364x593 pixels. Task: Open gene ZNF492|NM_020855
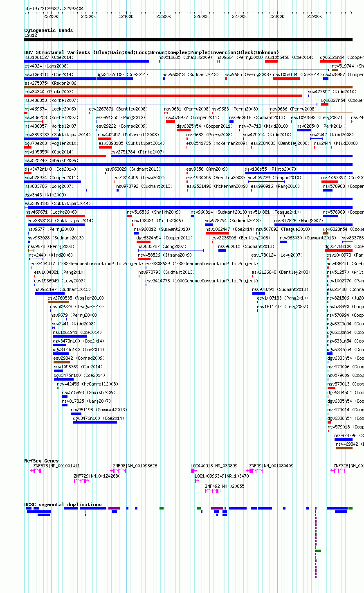pos(225,486)
